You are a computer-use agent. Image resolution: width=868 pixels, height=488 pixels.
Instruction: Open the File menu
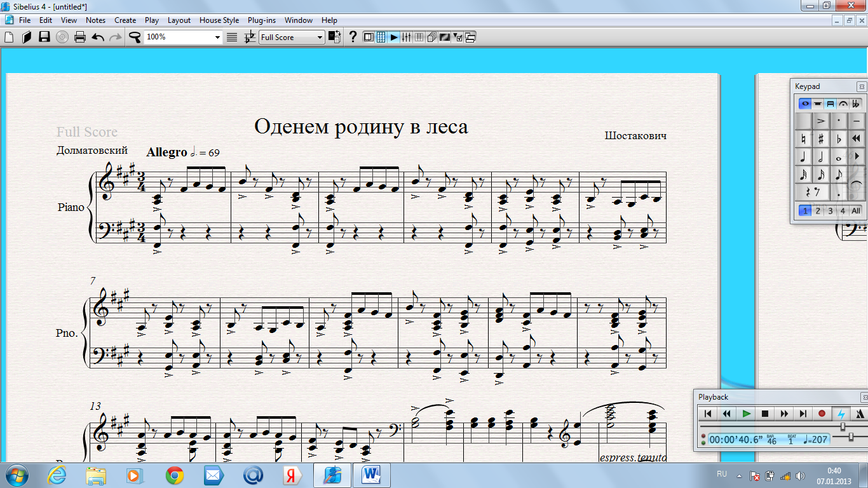tap(25, 20)
